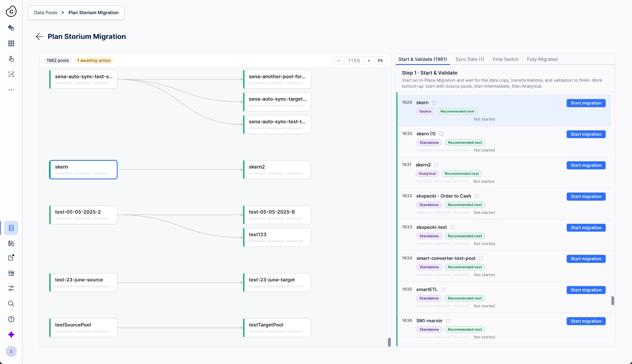632x364 pixels.
Task: Open skern (1) external link icon
Action: click(x=441, y=134)
